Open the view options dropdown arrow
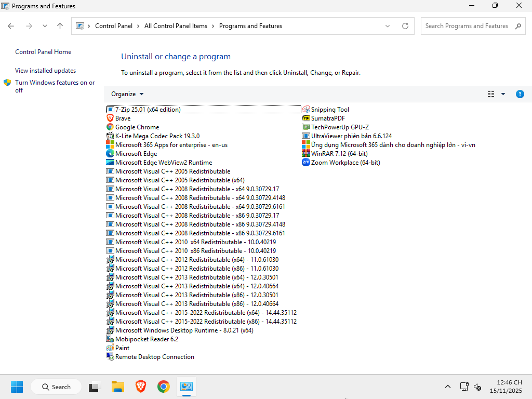 [x=503, y=94]
